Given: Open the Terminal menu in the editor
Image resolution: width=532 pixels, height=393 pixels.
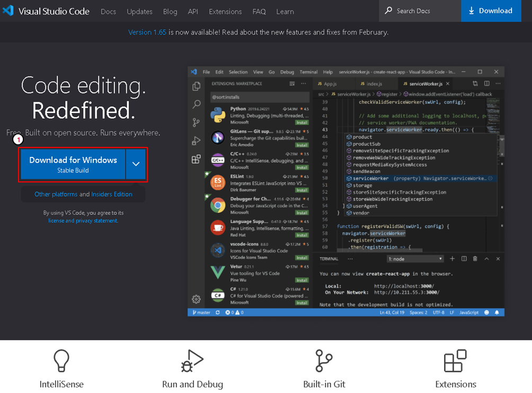Looking at the screenshot, I should [308, 72].
